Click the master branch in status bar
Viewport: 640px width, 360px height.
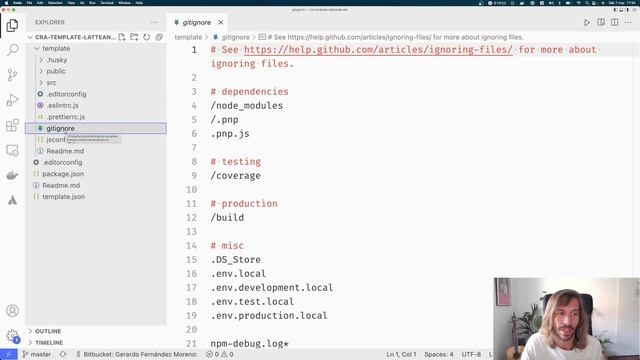coord(37,354)
